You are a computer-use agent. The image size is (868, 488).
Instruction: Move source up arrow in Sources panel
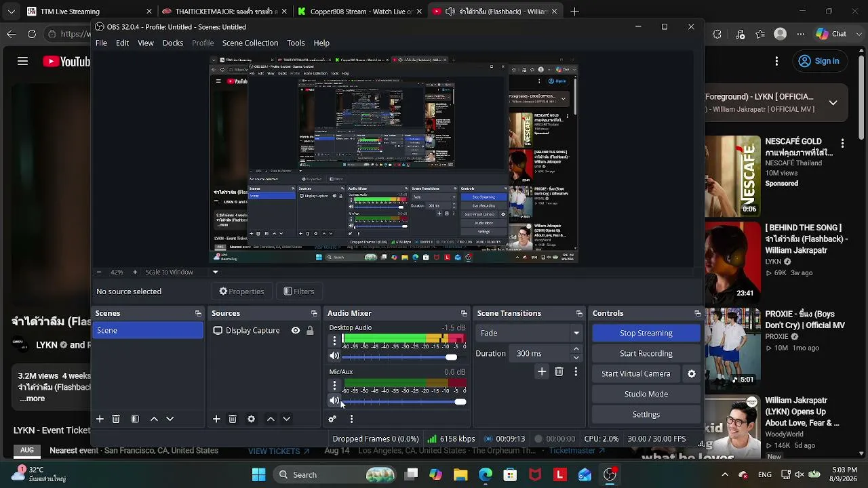click(271, 419)
